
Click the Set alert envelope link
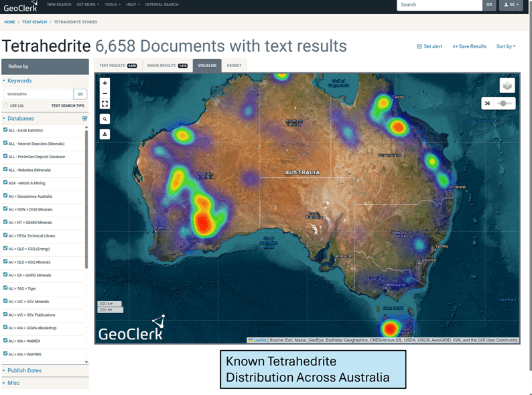pos(429,46)
